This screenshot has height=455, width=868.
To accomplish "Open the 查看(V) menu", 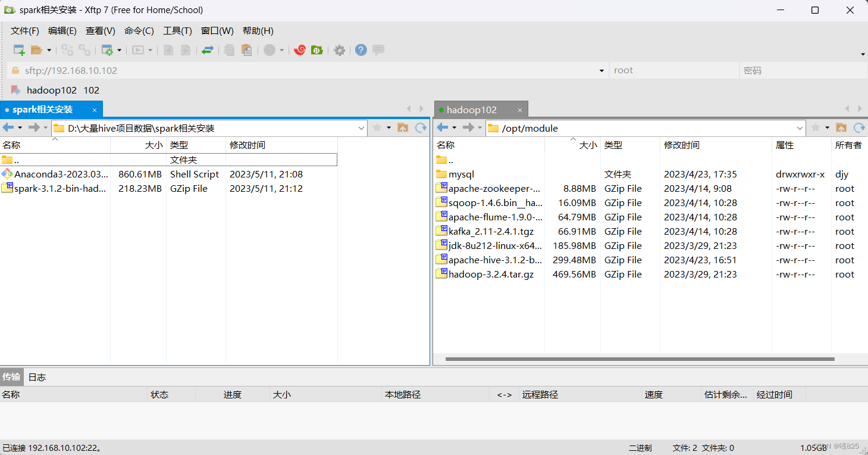I will click(x=101, y=31).
